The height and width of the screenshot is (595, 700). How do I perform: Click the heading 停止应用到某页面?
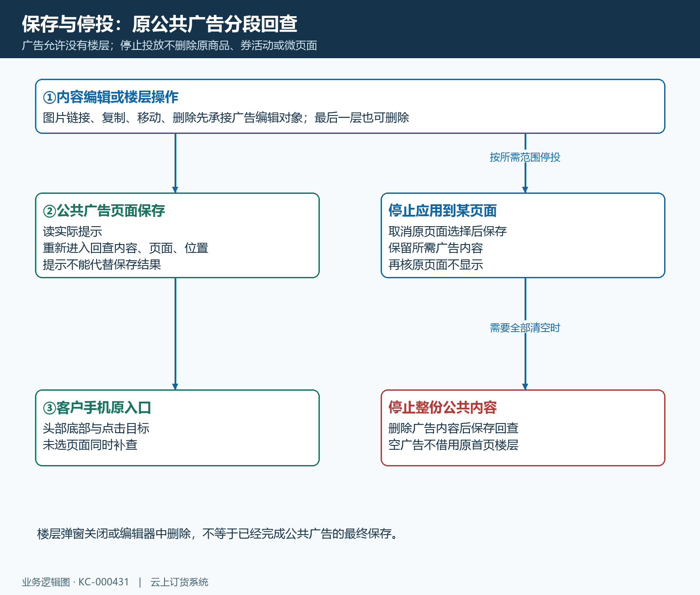point(443,211)
